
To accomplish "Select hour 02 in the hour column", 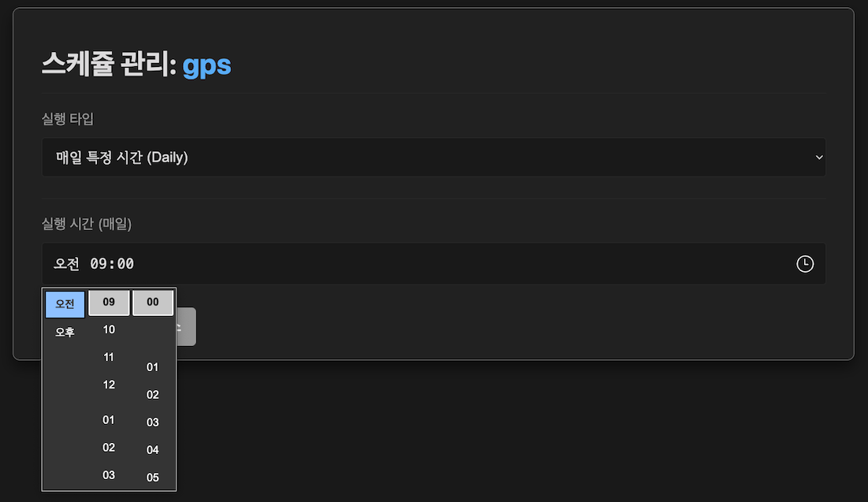I will click(108, 448).
